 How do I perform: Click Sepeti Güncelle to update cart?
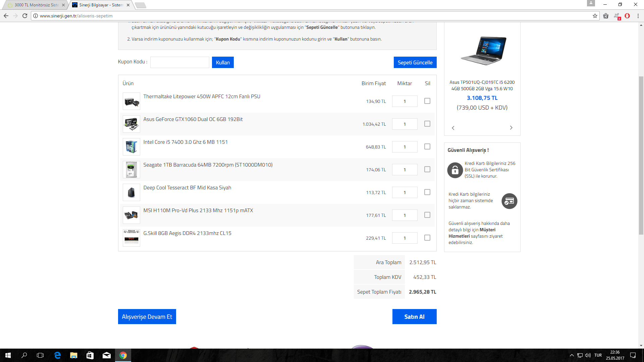click(x=415, y=62)
